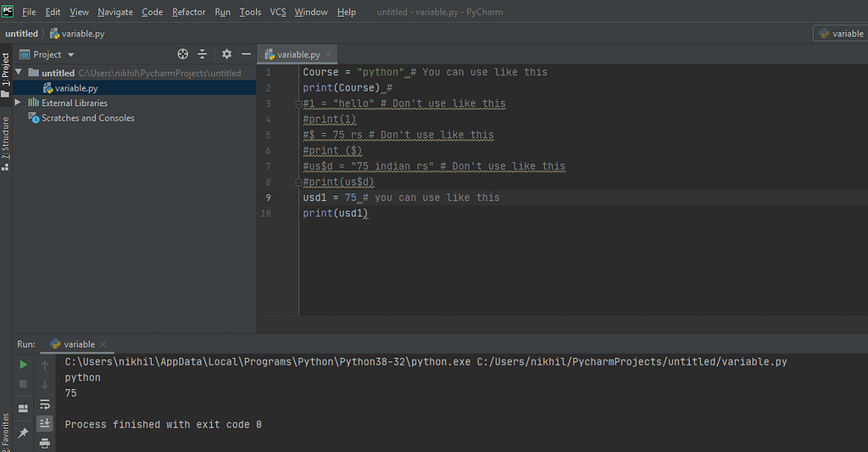The image size is (868, 452).
Task: Click the locate/select opened file icon
Action: [183, 53]
